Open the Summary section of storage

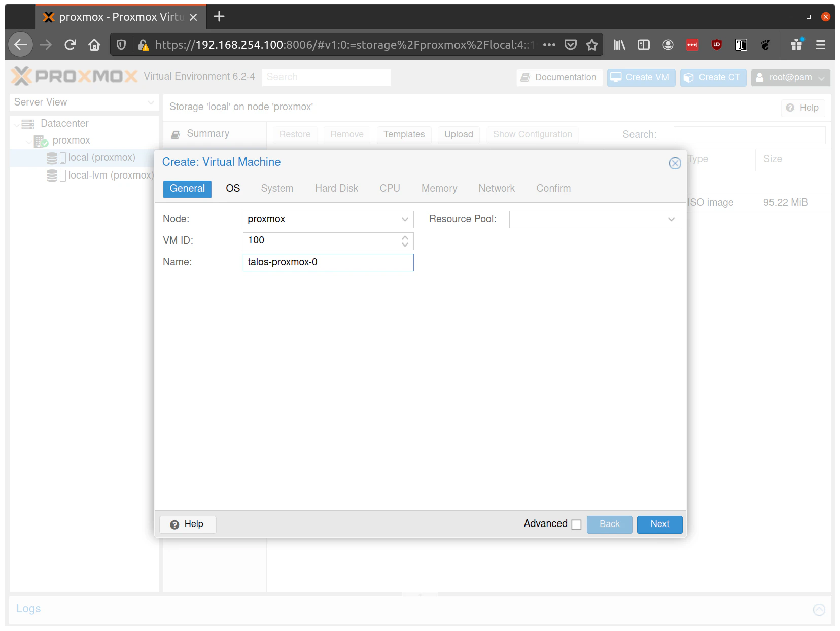pyautogui.click(x=208, y=134)
